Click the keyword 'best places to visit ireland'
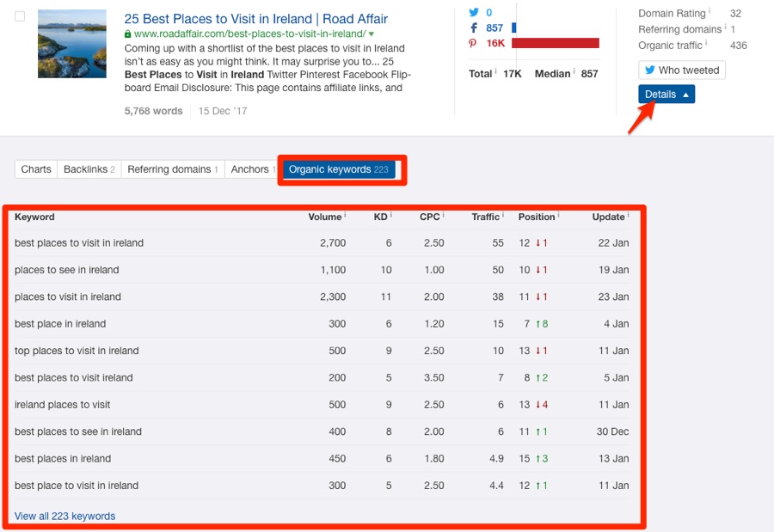Viewport: 774px width, 532px height. click(x=74, y=377)
